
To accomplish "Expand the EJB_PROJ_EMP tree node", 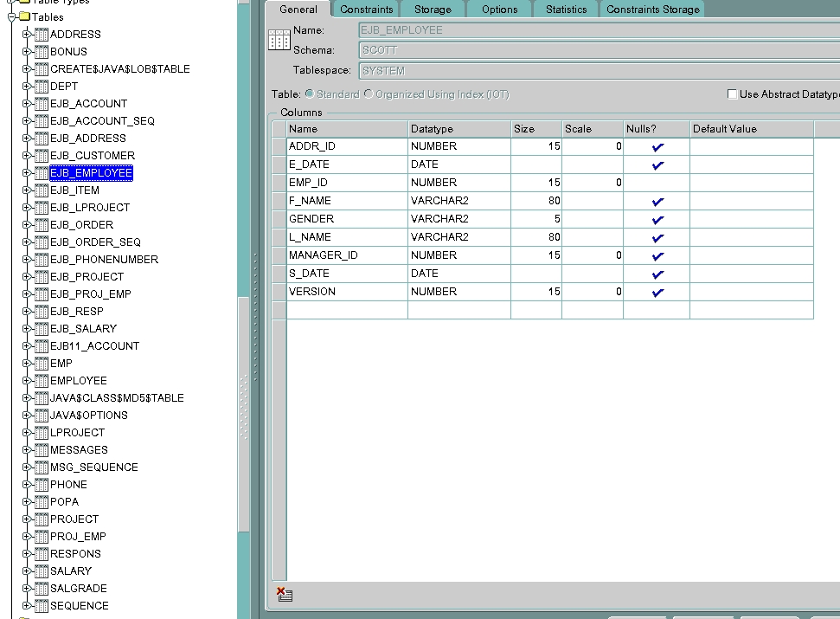I will (26, 294).
